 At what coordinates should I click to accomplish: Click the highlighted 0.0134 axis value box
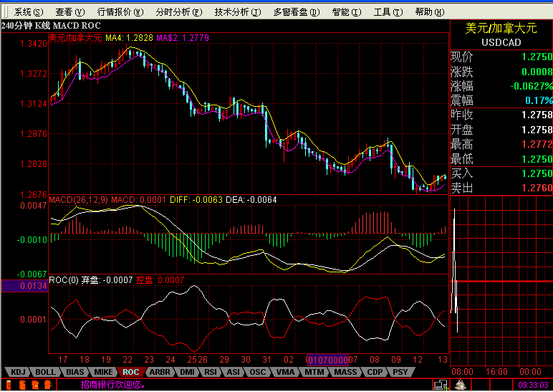pos(24,286)
